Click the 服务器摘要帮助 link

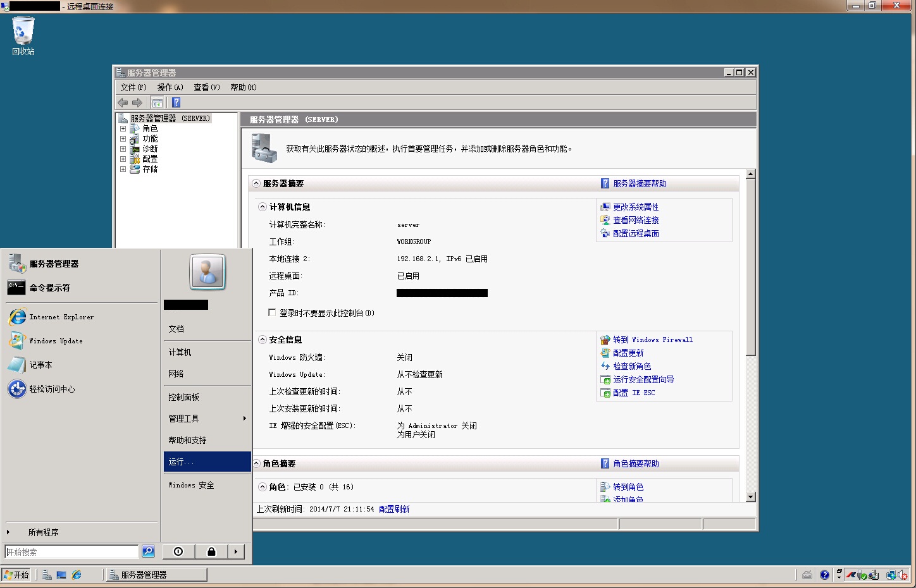click(x=640, y=183)
